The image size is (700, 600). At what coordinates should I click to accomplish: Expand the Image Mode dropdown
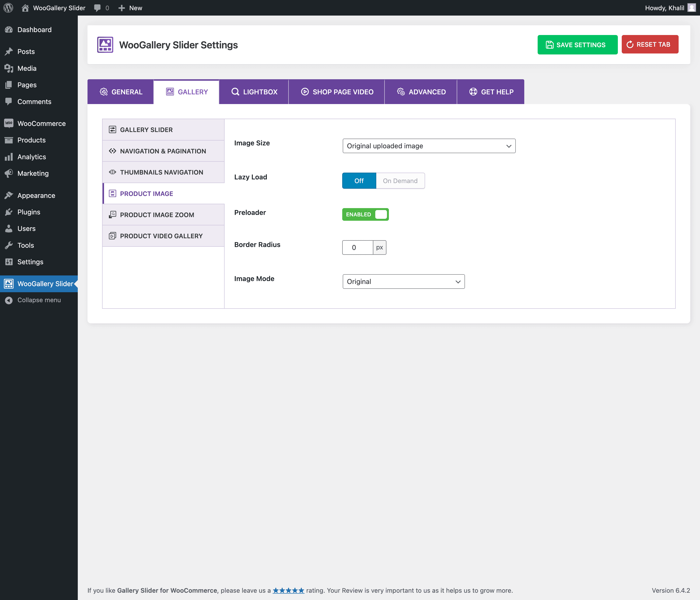[403, 282]
